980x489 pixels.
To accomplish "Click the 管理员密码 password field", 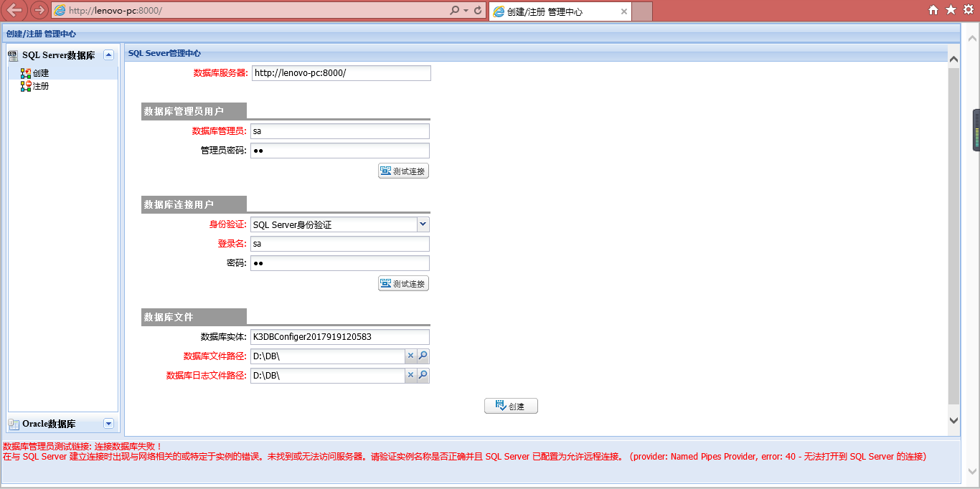I will pos(340,151).
